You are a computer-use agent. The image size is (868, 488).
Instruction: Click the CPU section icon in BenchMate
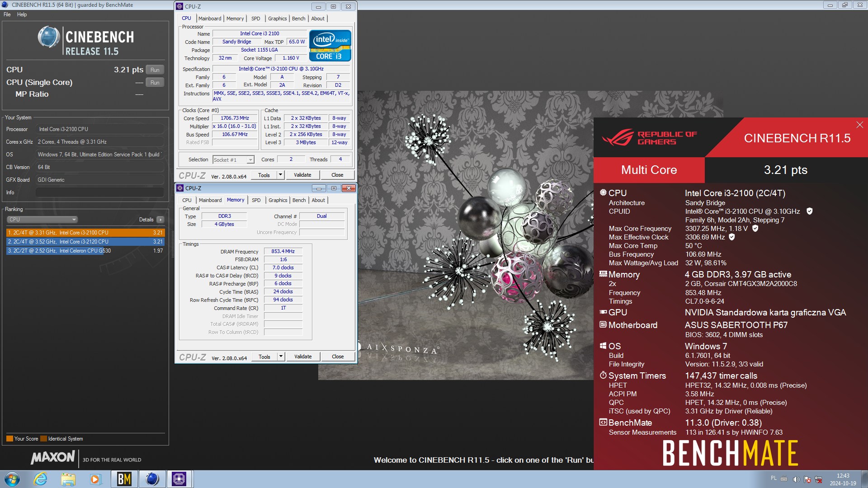tap(603, 192)
